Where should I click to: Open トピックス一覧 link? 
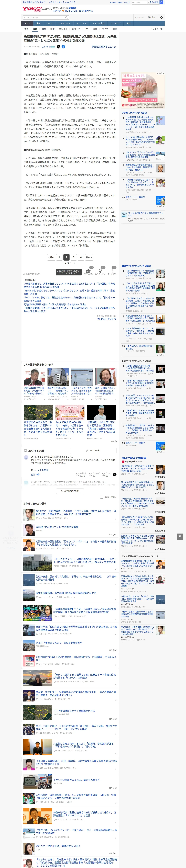(155, 29)
